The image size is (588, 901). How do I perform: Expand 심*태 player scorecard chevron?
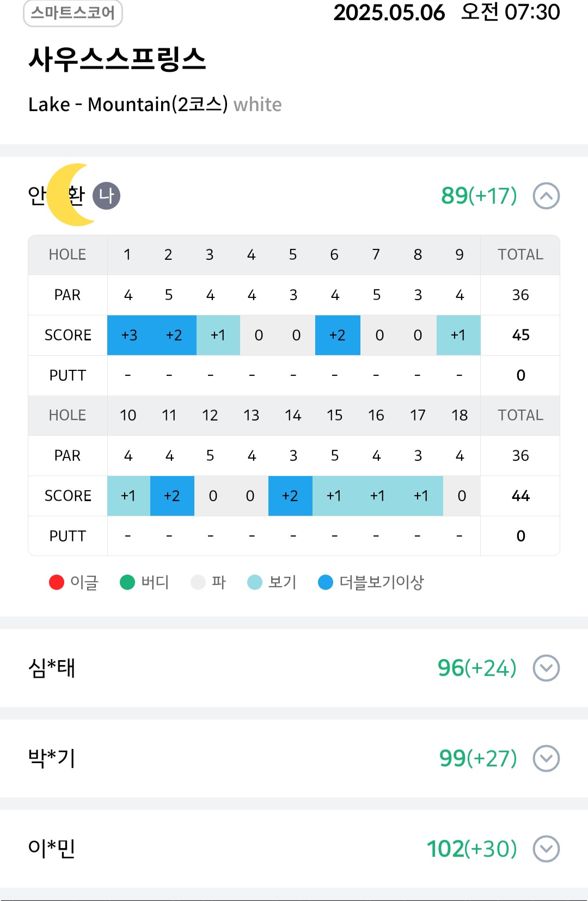click(546, 668)
